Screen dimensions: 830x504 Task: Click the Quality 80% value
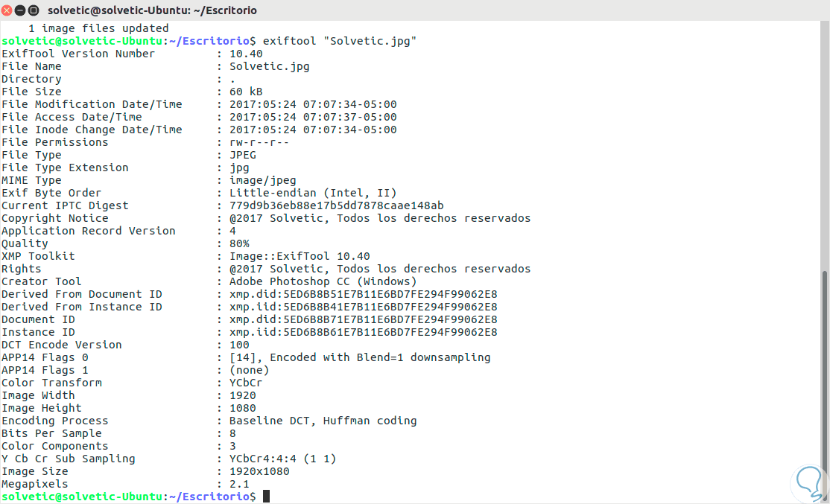coord(239,243)
